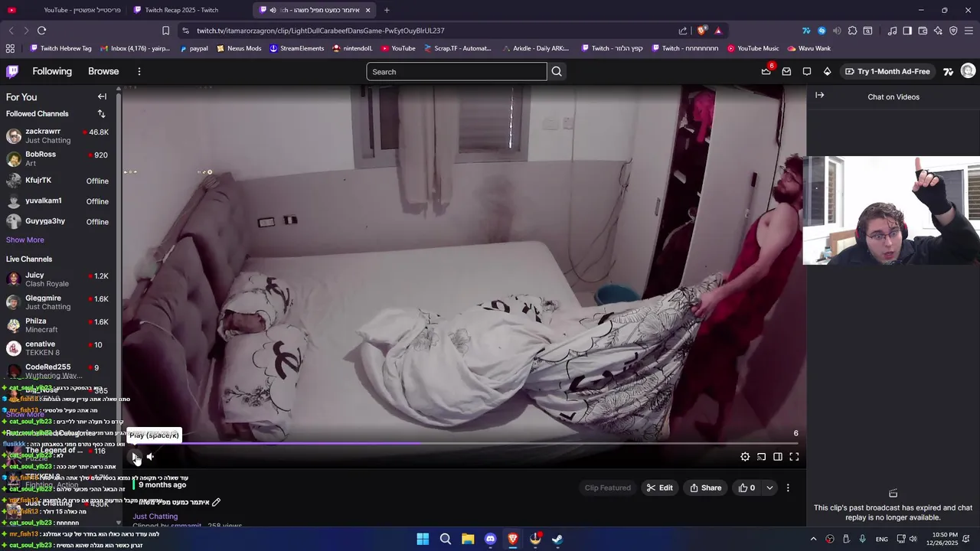Share this page from address bar

(x=683, y=31)
